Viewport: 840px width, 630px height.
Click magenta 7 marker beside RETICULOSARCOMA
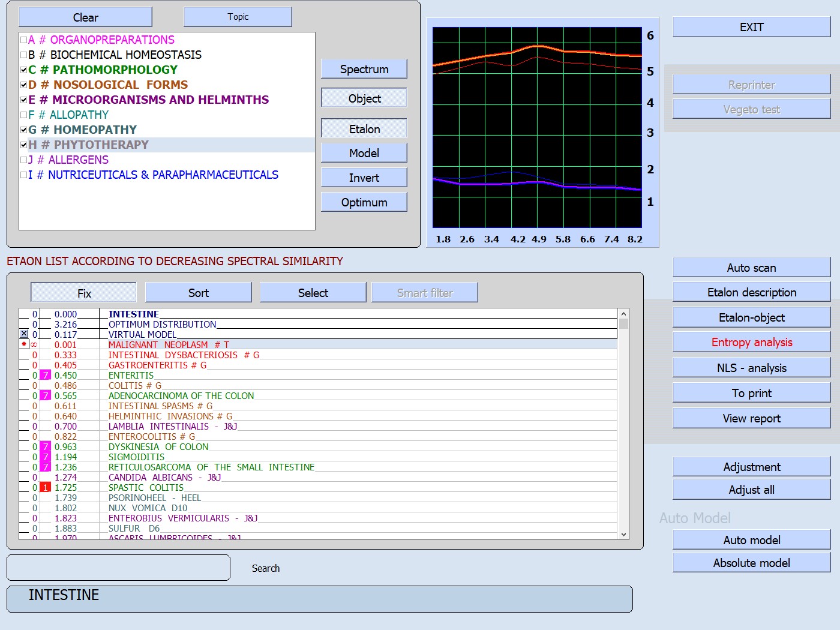coord(45,467)
